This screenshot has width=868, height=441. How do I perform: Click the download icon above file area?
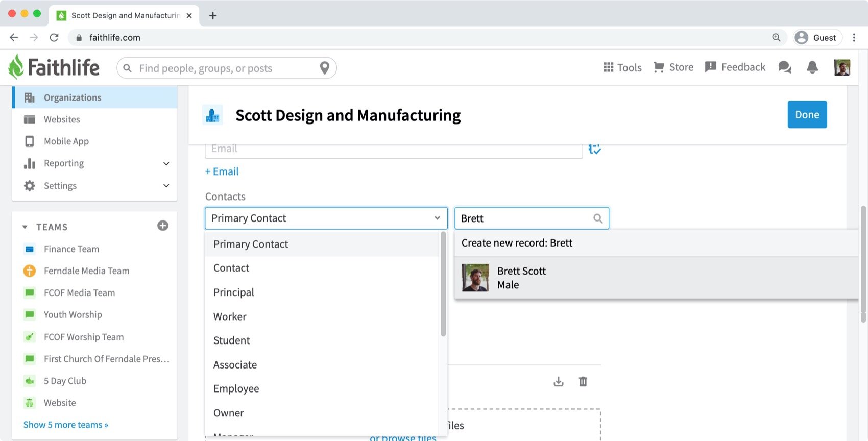(559, 382)
